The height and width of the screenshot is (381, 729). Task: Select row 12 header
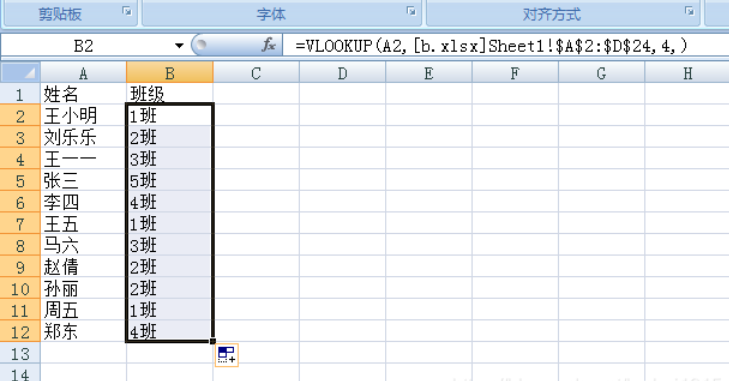[20, 332]
